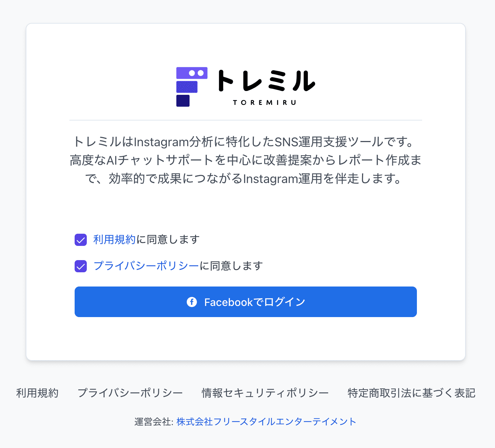
Task: Click the トレミル wordmark text in the logo
Action: click(x=266, y=81)
